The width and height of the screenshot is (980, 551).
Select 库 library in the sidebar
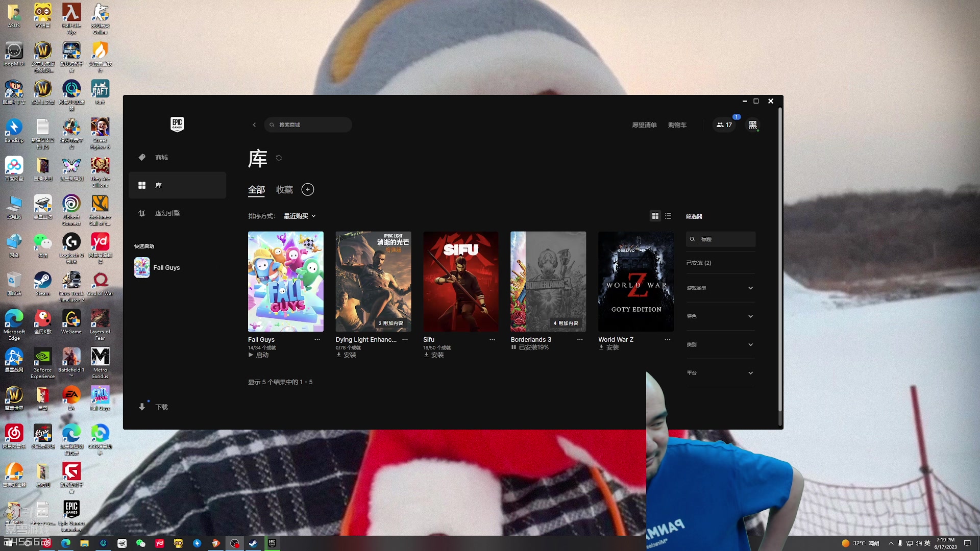[177, 185]
